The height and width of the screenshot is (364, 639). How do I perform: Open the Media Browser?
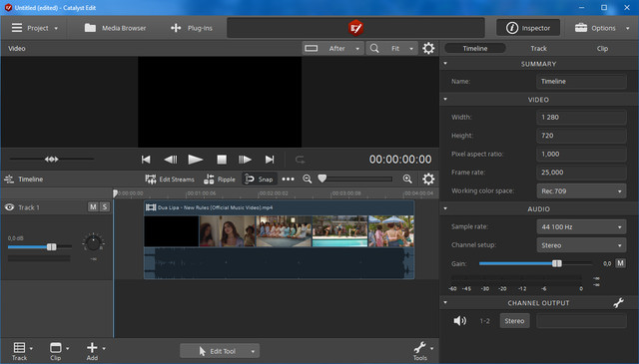115,28
